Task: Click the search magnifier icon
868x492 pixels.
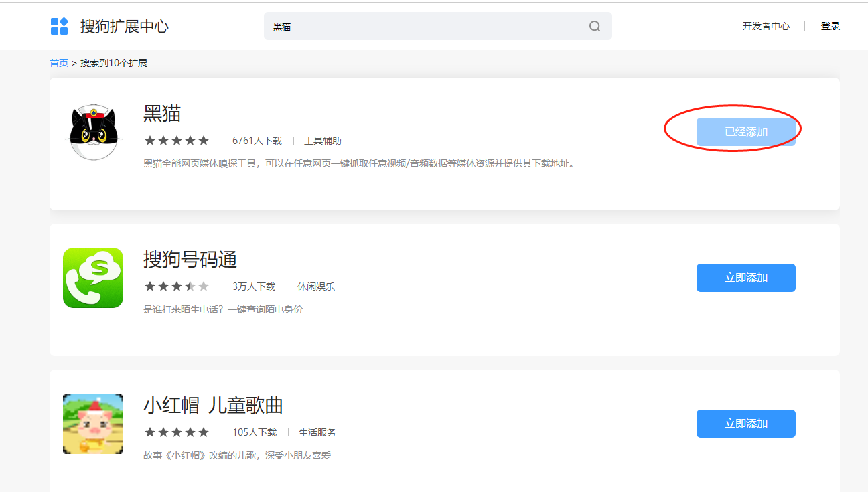Action: [595, 27]
